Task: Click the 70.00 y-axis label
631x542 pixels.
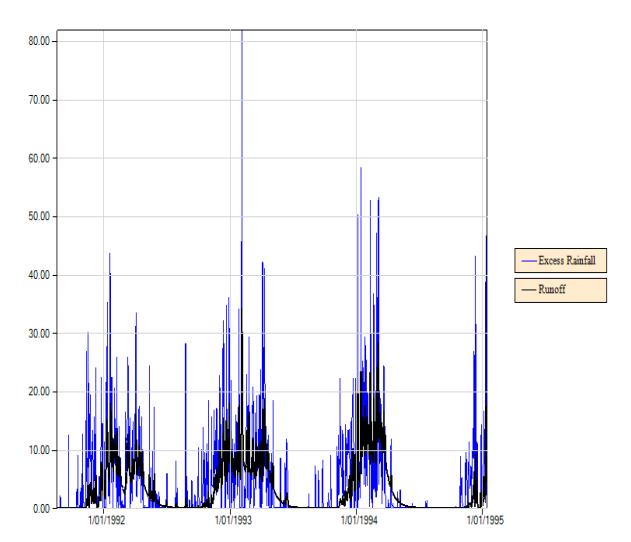Action: click(x=39, y=100)
